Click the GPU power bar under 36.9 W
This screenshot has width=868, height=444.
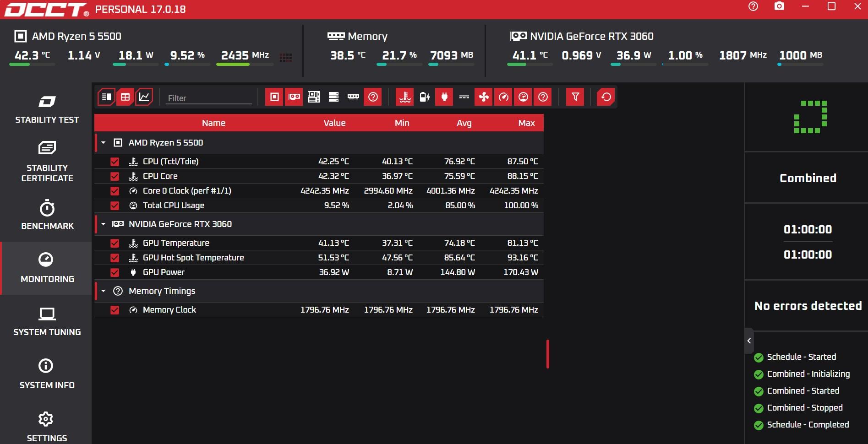633,65
